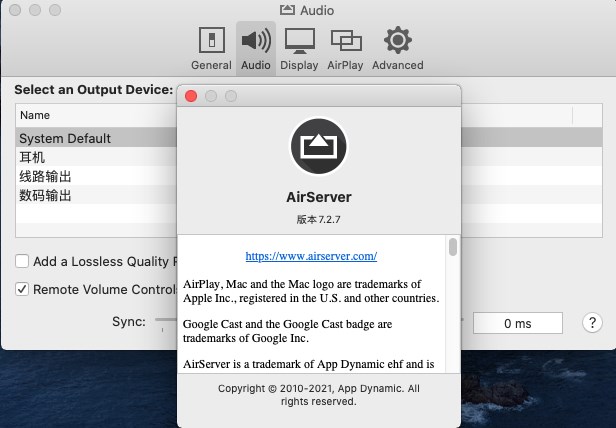616x428 pixels.
Task: Toggle the Remote Volume Control checkbox
Action: click(x=22, y=289)
